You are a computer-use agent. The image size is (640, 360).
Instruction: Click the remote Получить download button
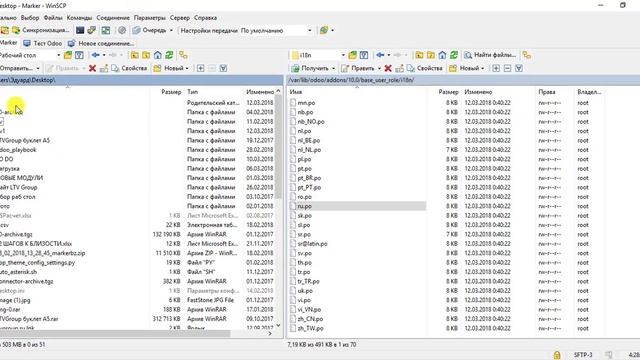pos(310,68)
